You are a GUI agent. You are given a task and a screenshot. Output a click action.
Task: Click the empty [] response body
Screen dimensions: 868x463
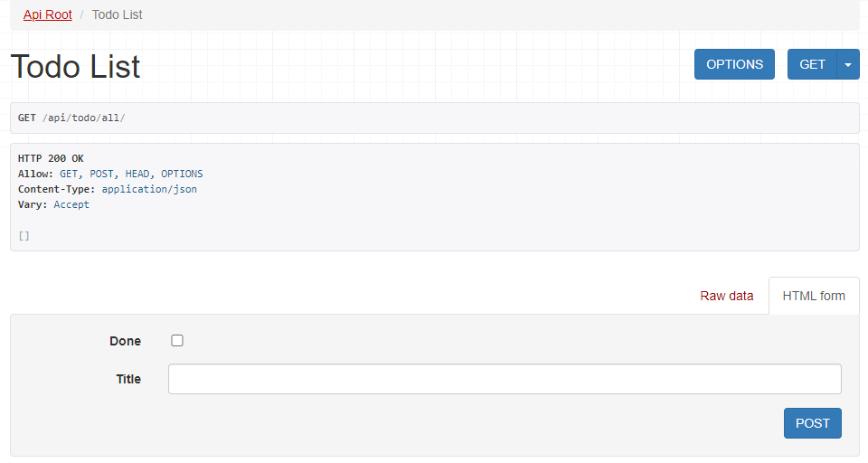pos(24,236)
